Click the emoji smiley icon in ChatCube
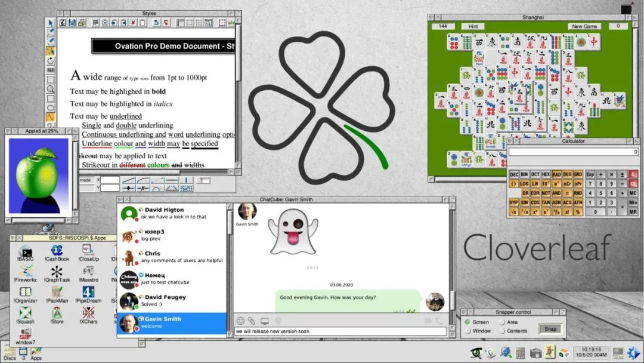644x363 pixels. point(241,321)
